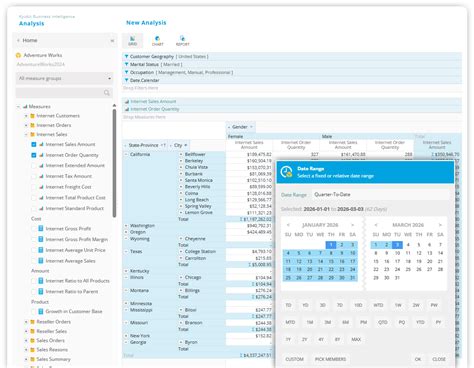
Task: Click the Internet Order Quantity bar icon in measures row
Action: [127, 109]
